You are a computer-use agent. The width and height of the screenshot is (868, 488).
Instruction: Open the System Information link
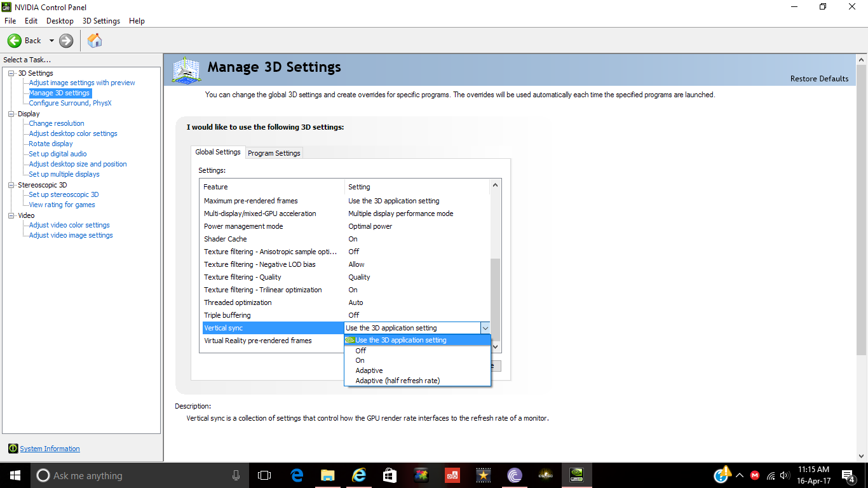click(x=50, y=449)
